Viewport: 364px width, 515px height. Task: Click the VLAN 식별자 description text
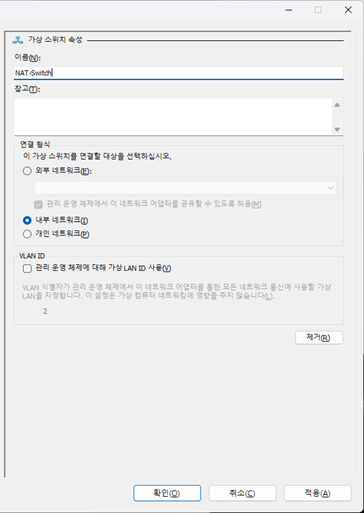coord(177,291)
